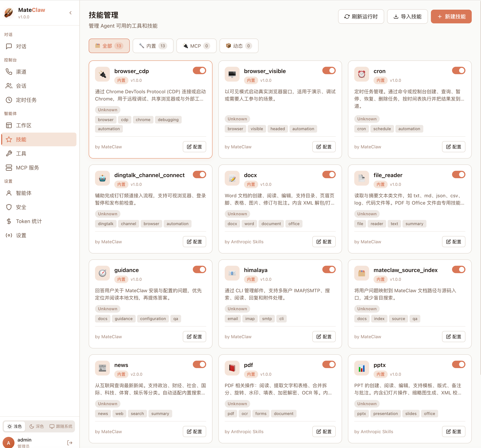The height and width of the screenshot is (448, 481).
Task: Click the 新建技能 button
Action: click(x=451, y=17)
